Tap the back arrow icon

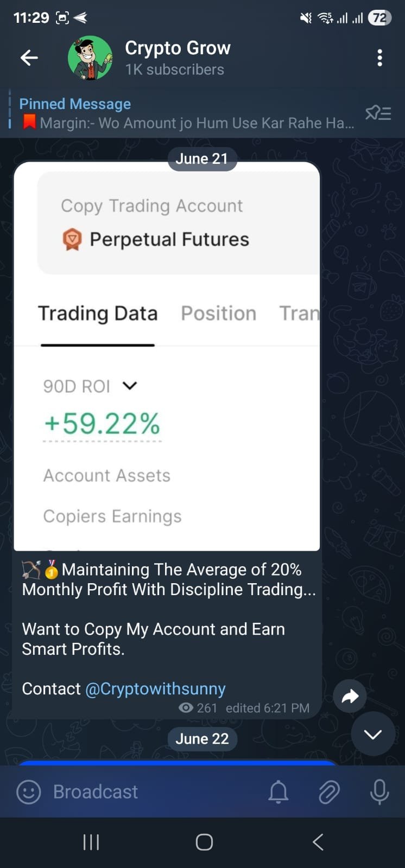click(x=29, y=58)
